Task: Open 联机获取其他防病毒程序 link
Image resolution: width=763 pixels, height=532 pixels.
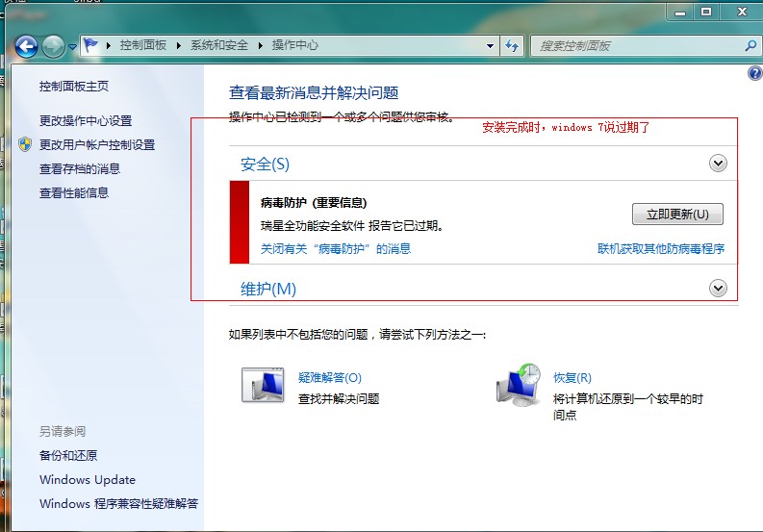Action: pyautogui.click(x=661, y=249)
